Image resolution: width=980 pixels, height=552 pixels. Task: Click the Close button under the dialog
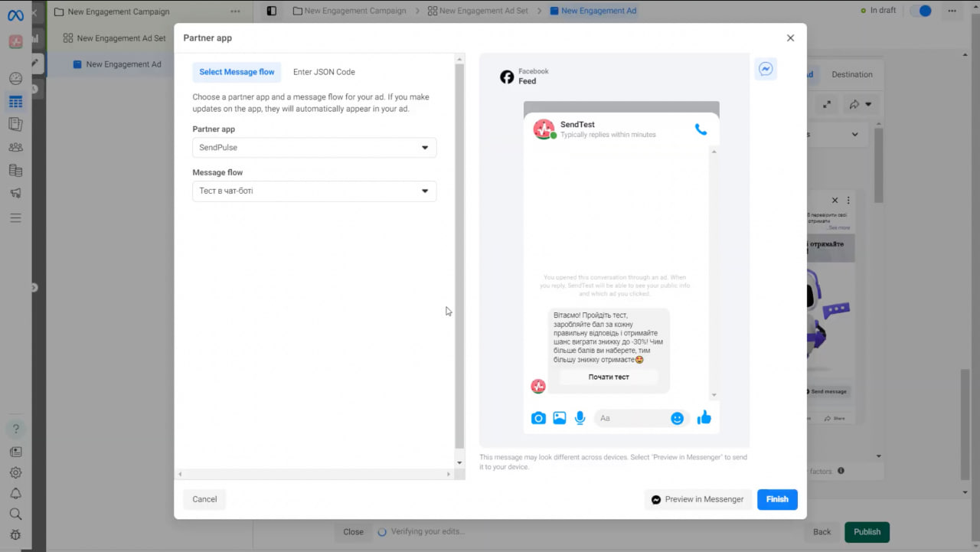(353, 531)
